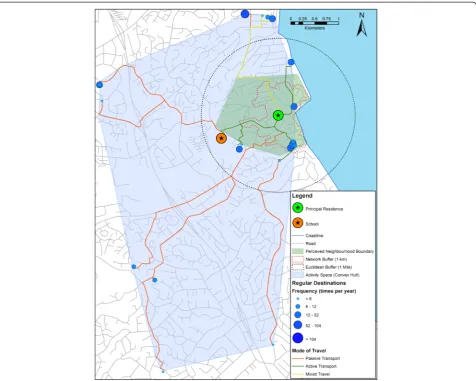
Task: Click the '6 - 12' frequency label
Action: (x=311, y=306)
